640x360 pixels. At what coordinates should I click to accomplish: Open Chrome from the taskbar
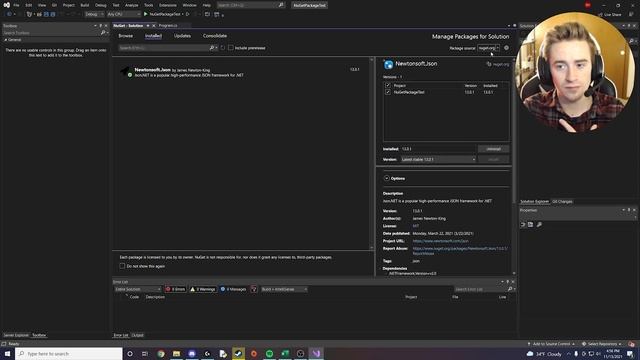click(x=161, y=353)
